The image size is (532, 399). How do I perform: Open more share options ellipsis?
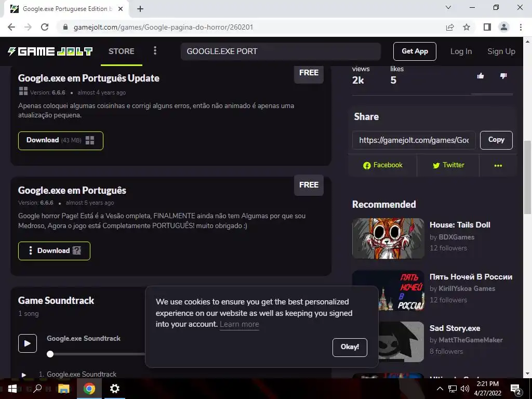coord(498,166)
